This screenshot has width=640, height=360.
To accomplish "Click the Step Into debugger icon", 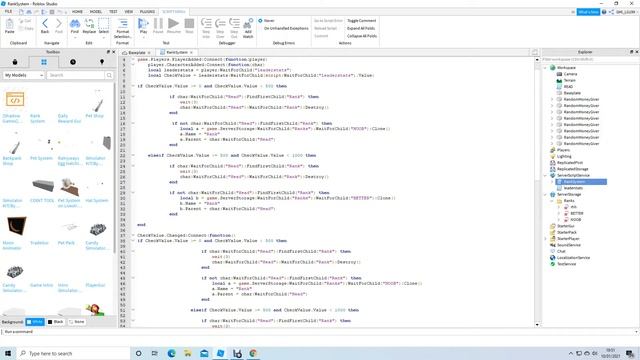I will coord(206,24).
